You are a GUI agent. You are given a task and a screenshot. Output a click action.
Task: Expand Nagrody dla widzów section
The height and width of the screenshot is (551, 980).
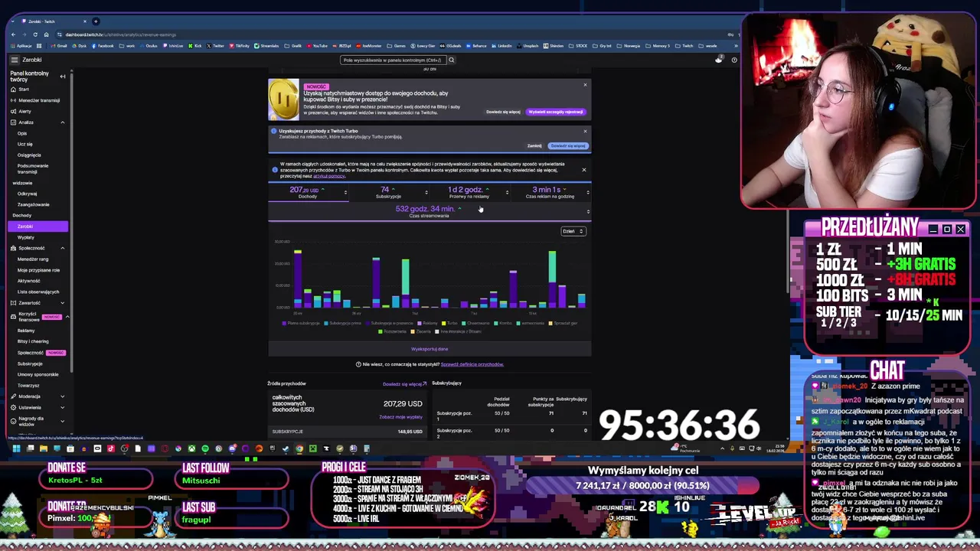pyautogui.click(x=63, y=421)
